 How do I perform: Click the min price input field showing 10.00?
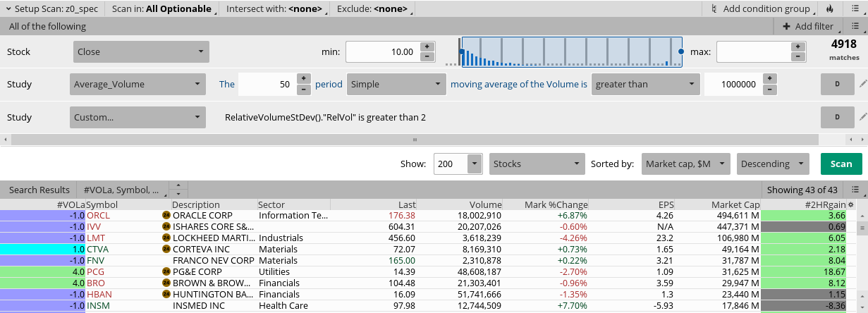pyautogui.click(x=382, y=51)
